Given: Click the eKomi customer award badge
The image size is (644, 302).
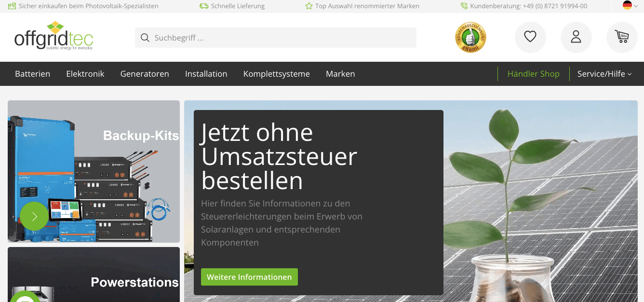Looking at the screenshot, I should pyautogui.click(x=470, y=37).
